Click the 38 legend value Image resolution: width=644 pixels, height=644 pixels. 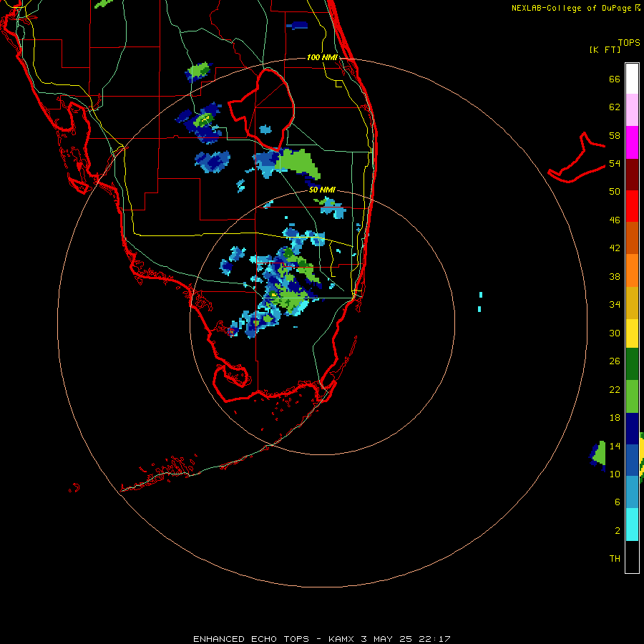(615, 277)
